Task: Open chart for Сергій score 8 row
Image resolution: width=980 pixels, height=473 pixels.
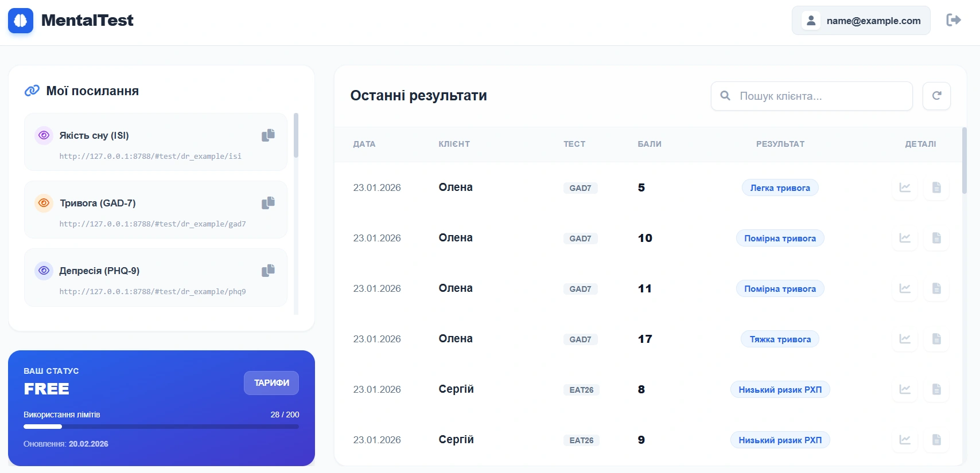Action: (905, 389)
